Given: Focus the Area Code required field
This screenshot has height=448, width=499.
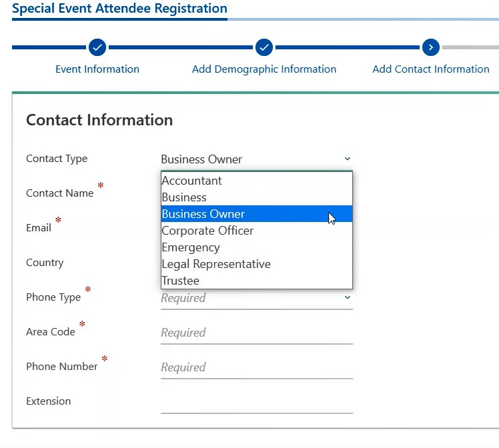Looking at the screenshot, I should (256, 333).
